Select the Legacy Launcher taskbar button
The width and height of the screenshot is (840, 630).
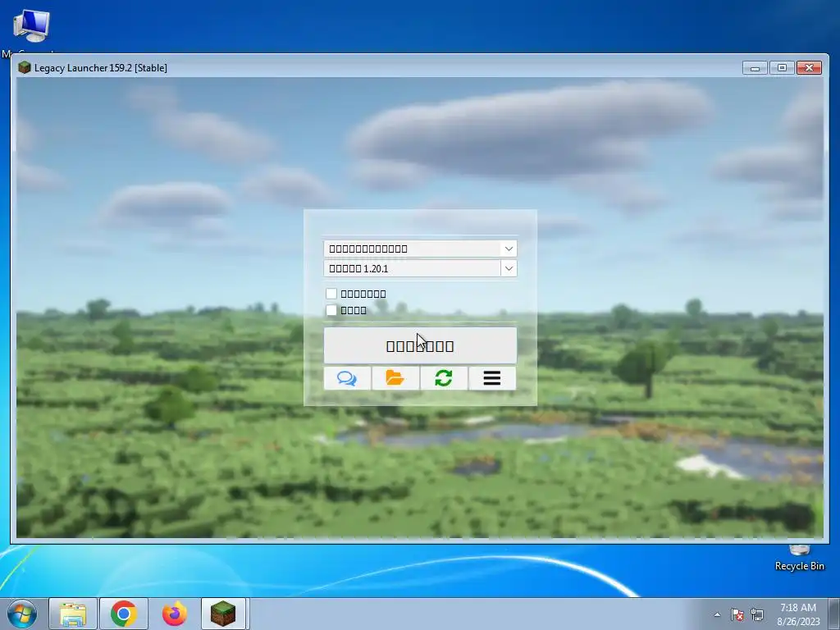click(223, 614)
